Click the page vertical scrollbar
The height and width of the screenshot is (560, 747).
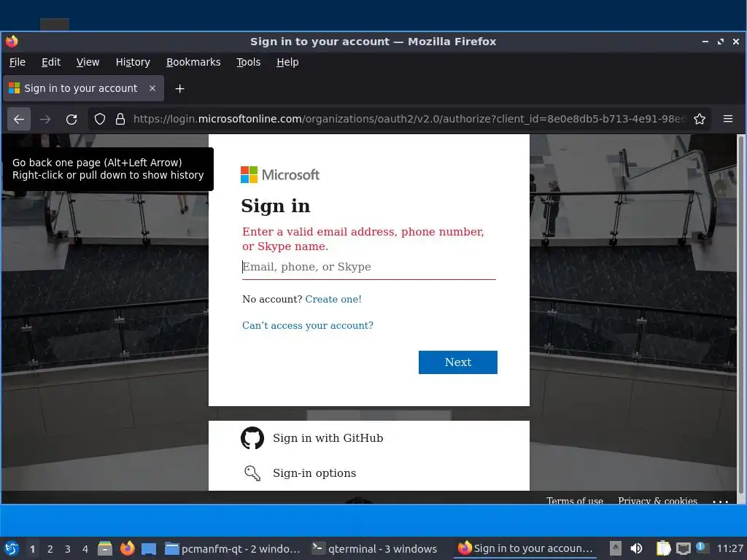[740, 314]
